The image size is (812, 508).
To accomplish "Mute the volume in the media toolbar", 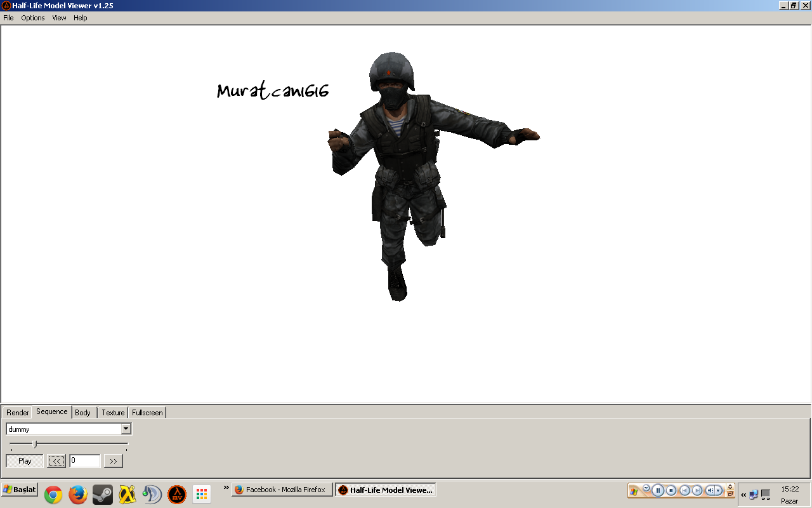I will [712, 490].
